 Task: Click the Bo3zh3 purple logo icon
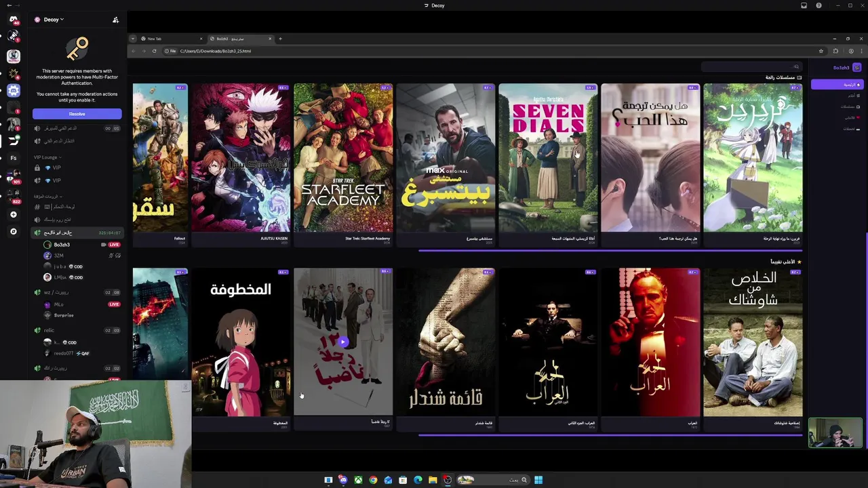[x=857, y=68]
